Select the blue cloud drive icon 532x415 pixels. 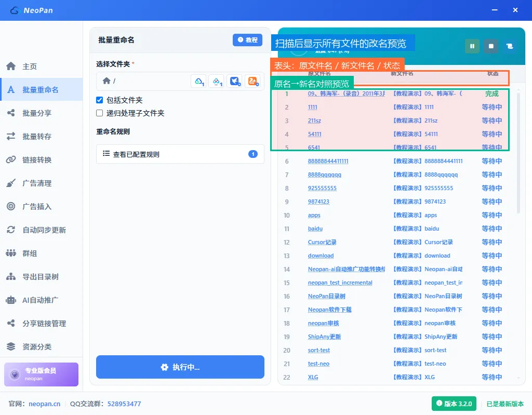(199, 82)
